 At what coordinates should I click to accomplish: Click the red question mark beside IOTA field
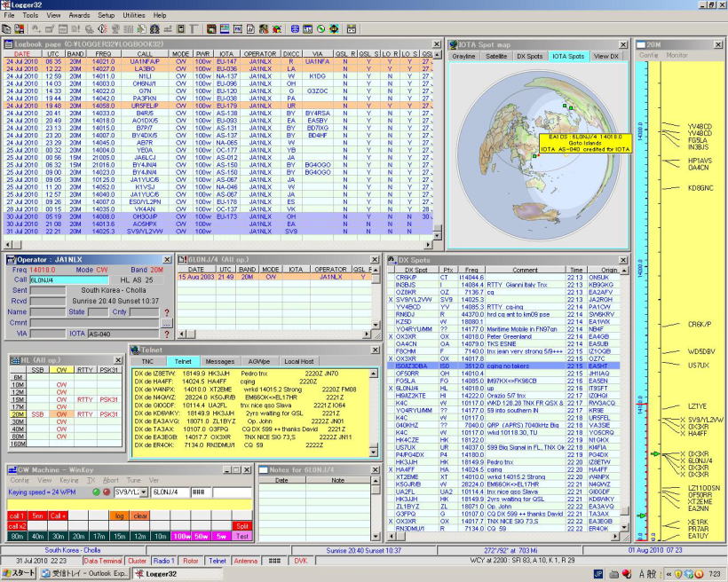click(167, 334)
